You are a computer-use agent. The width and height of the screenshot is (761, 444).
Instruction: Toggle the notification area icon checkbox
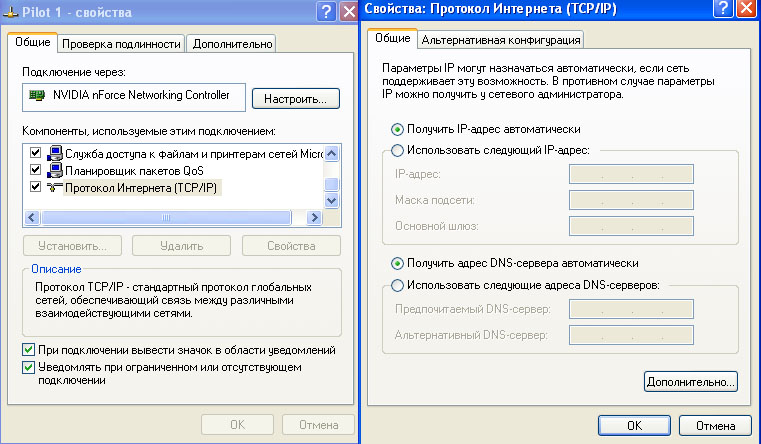[28, 351]
